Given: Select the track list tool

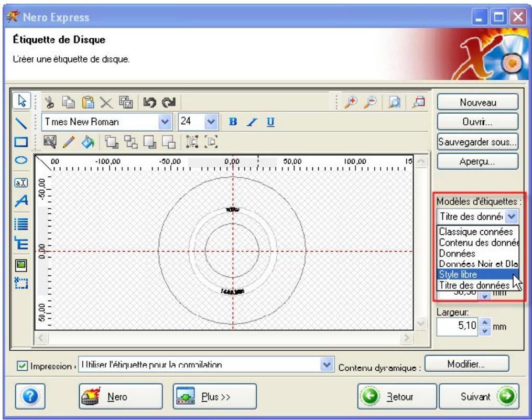Looking at the screenshot, I should (21, 224).
